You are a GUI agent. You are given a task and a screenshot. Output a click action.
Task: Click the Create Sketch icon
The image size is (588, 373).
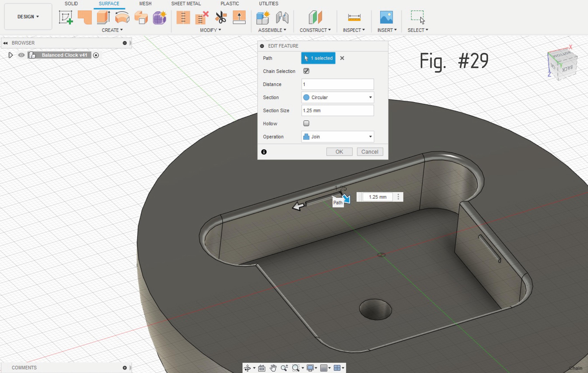point(66,17)
